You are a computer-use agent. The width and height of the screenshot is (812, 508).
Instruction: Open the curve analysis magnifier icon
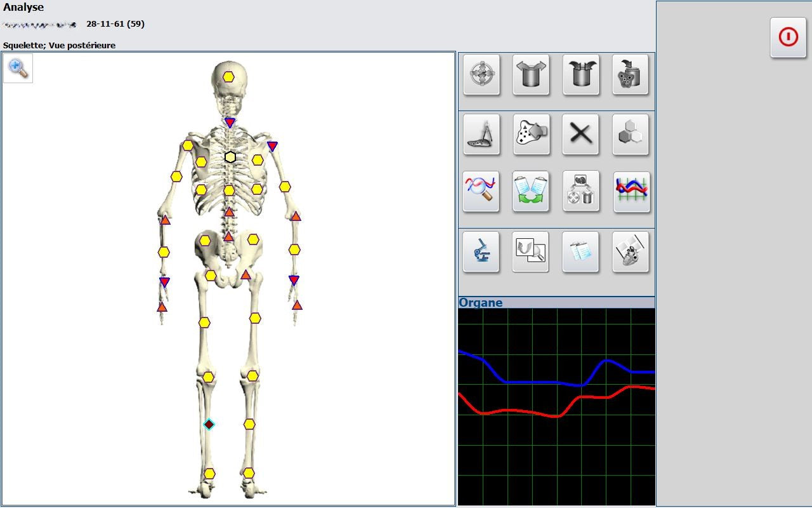[x=481, y=191]
